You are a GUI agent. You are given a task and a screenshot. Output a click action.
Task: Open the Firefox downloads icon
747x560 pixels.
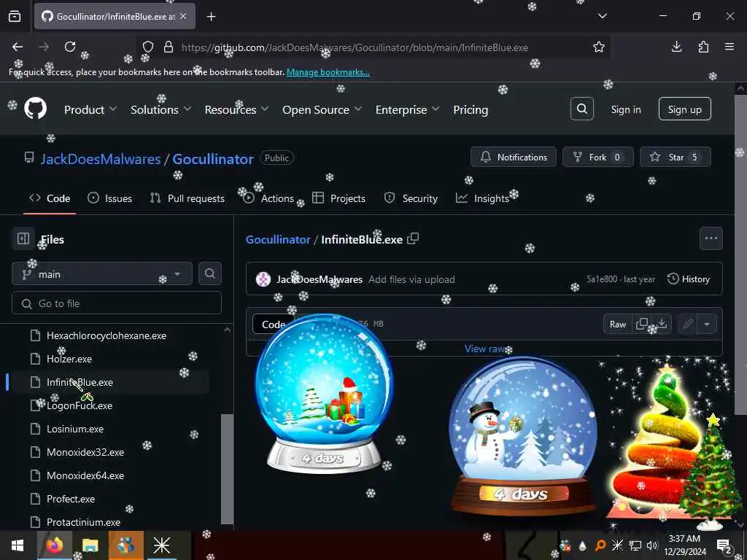(676, 47)
